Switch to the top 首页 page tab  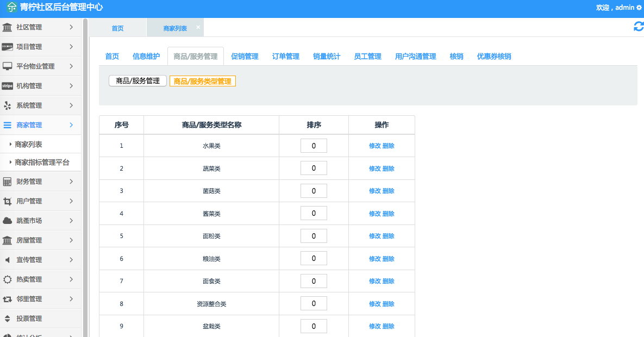click(117, 28)
